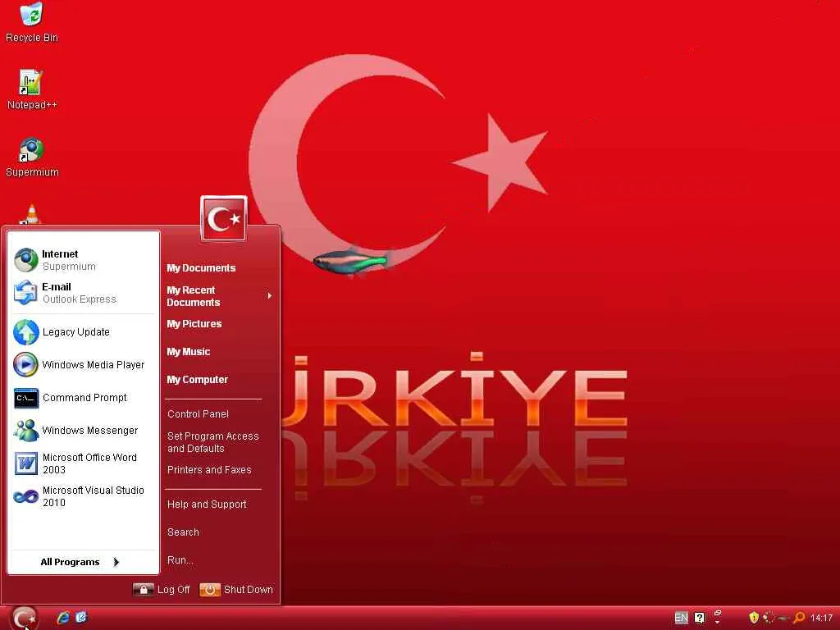
Task: Launch Windows Messenger
Action: tap(84, 430)
